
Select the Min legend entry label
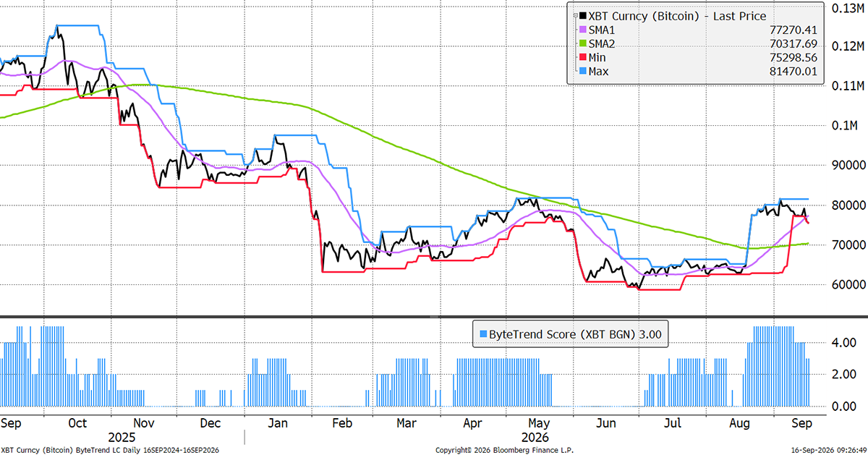[x=597, y=57]
